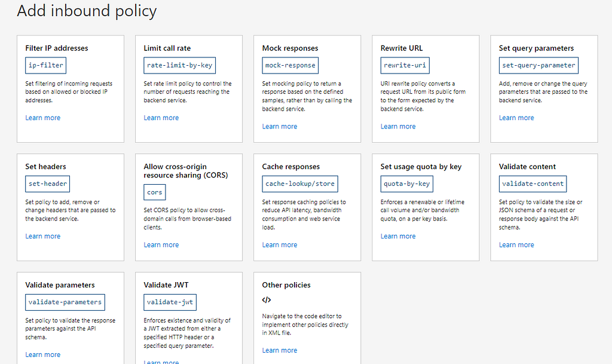612x364 pixels.
Task: Open Learn more under Other policies
Action: click(x=280, y=350)
